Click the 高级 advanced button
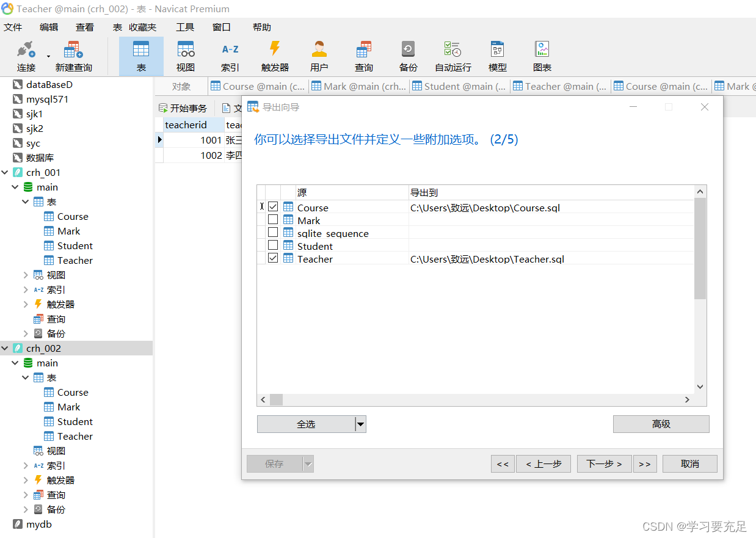 coord(661,424)
